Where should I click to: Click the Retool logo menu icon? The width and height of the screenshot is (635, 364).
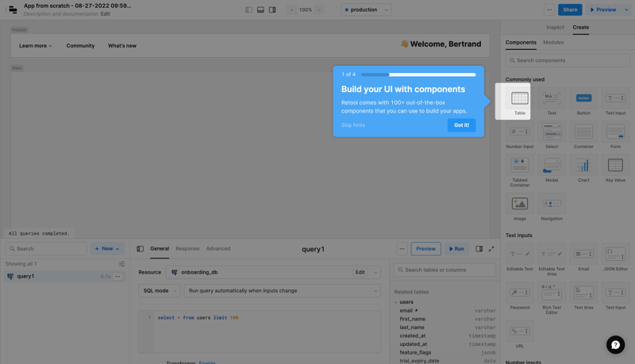point(13,10)
